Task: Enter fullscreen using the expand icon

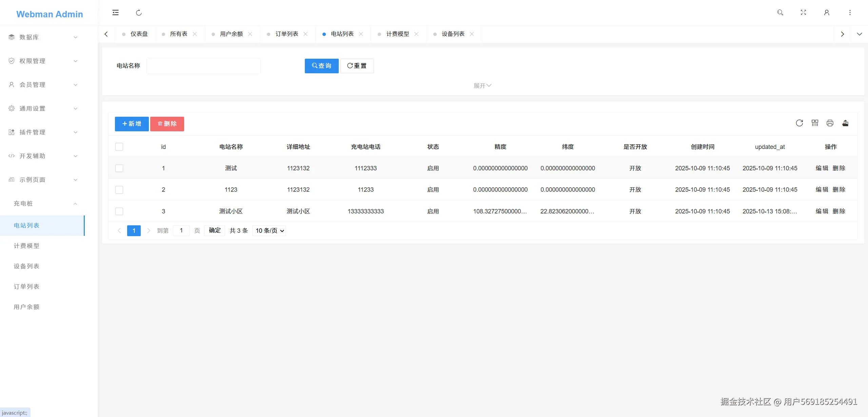Action: (x=803, y=13)
